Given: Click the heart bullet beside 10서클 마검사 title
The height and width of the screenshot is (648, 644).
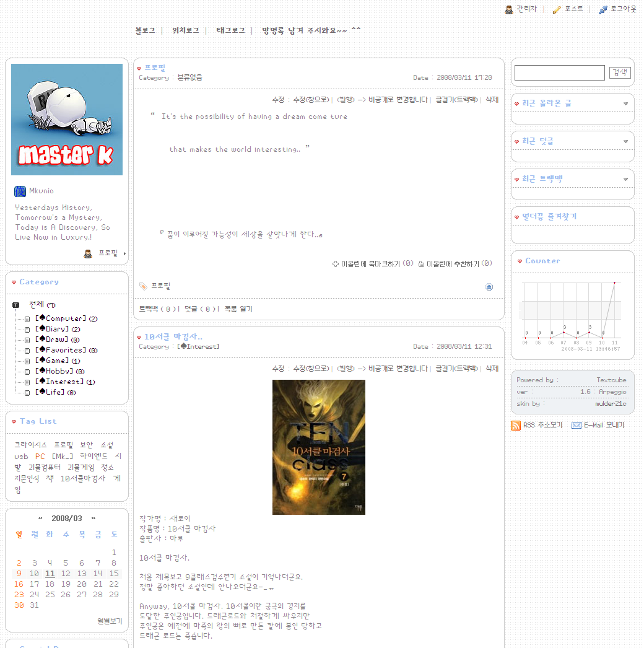Looking at the screenshot, I should coord(139,337).
